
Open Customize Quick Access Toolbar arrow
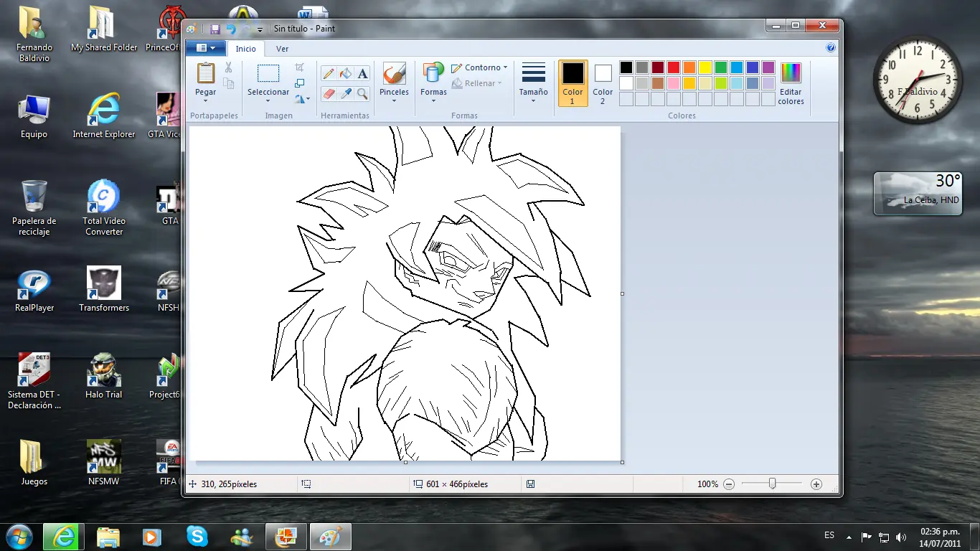[260, 30]
